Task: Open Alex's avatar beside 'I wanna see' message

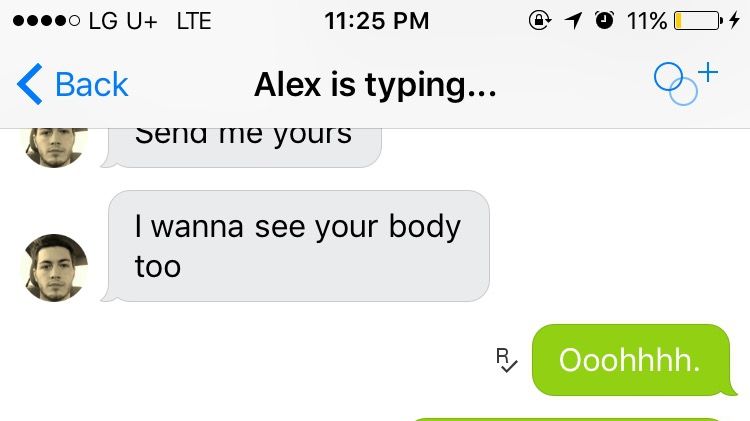Action: [x=56, y=267]
